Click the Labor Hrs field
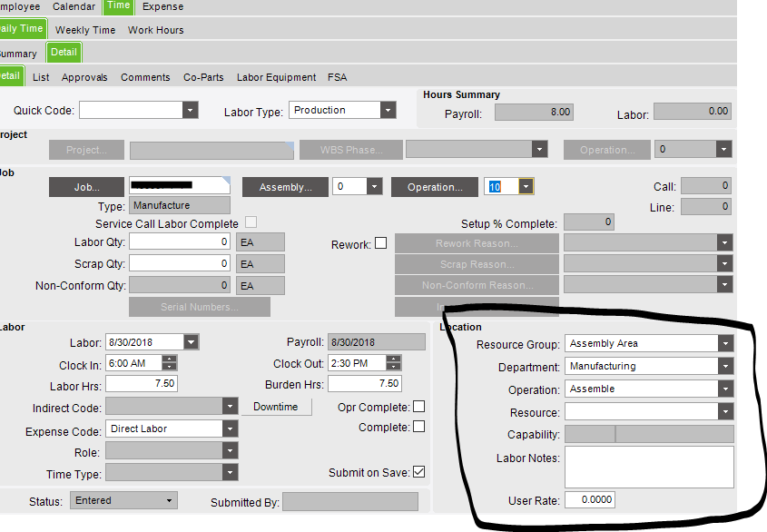767x532 pixels. tap(142, 384)
